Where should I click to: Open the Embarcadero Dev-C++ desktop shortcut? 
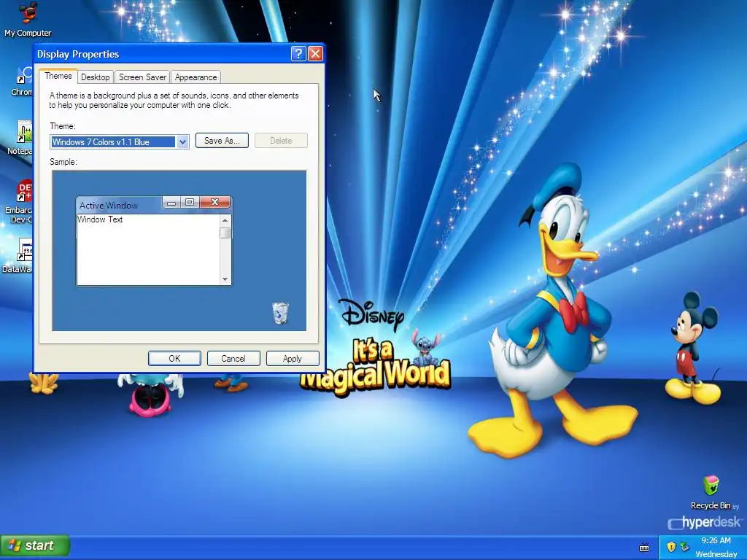pos(20,201)
